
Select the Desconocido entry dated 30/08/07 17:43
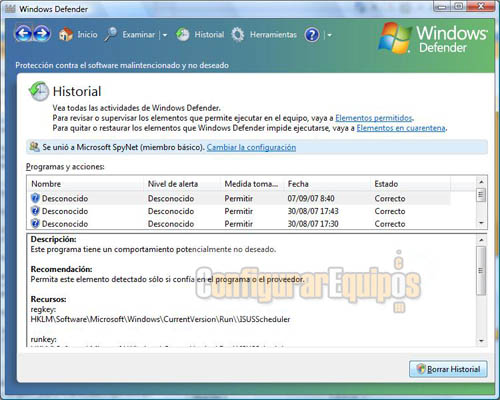(x=239, y=211)
